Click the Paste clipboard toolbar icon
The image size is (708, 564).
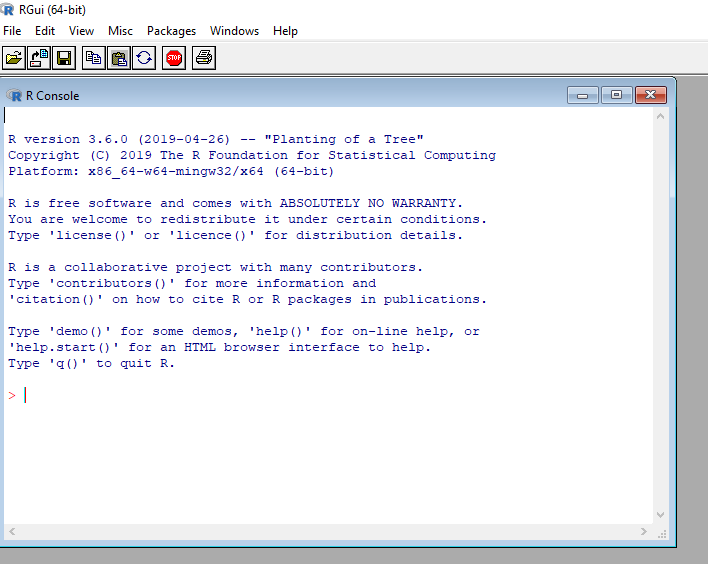tap(119, 58)
